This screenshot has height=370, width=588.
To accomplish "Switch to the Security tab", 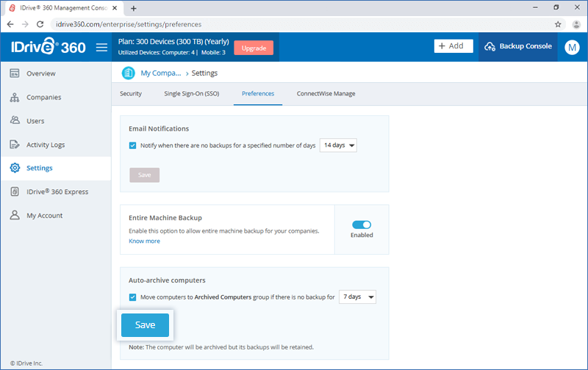I will coord(131,94).
